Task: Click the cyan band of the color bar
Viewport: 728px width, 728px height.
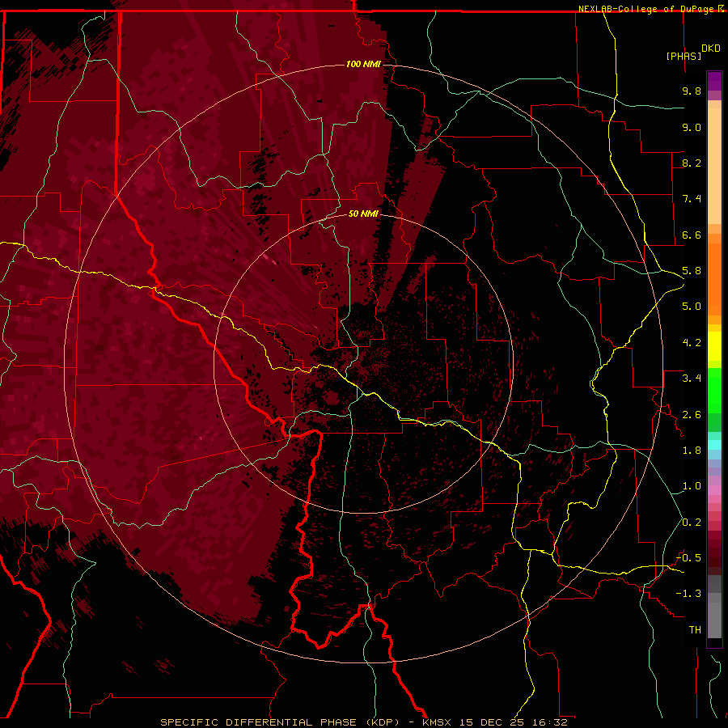Action: (x=714, y=445)
